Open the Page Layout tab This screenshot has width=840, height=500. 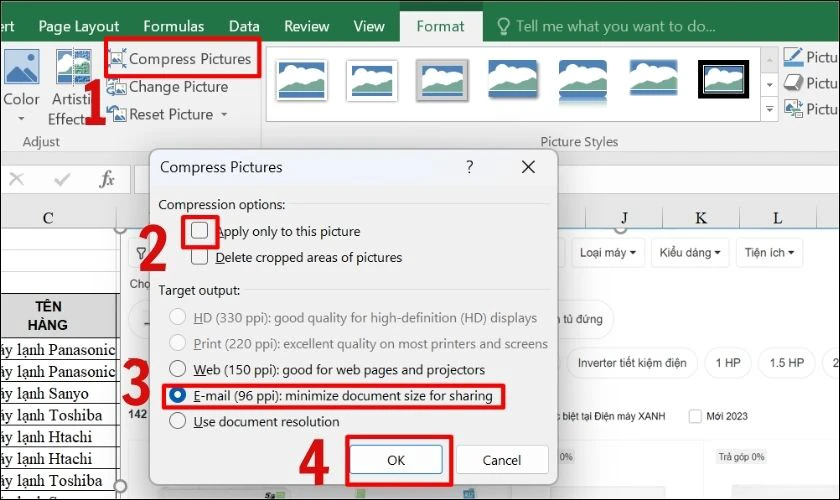coord(79,26)
